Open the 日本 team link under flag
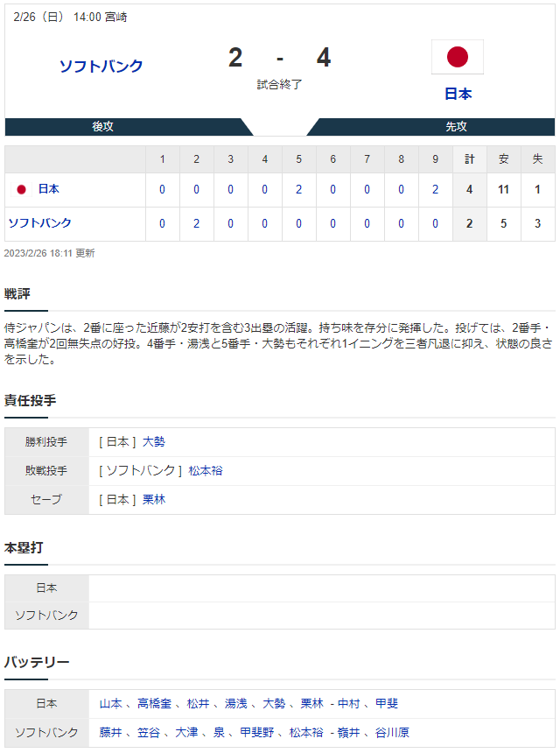The height and width of the screenshot is (753, 560). (458, 94)
